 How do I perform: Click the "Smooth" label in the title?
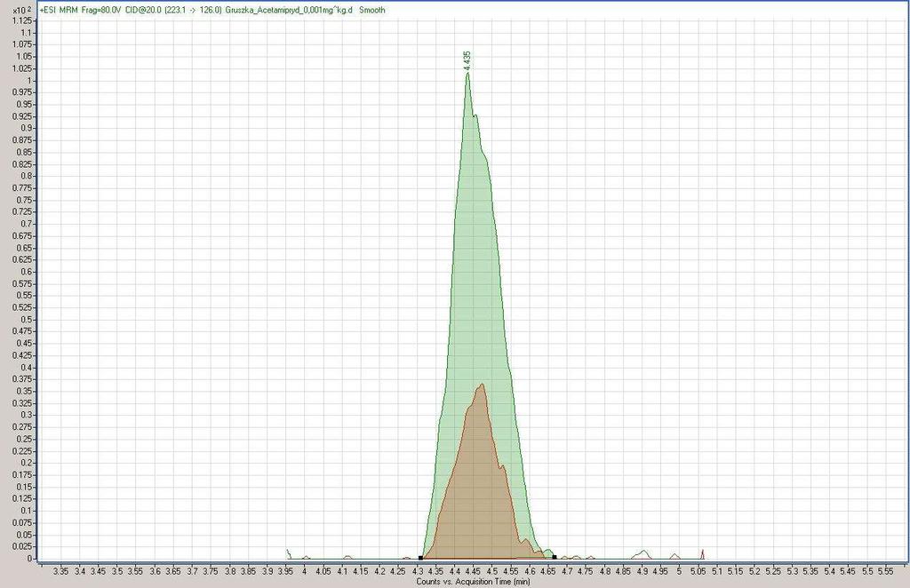(372, 10)
